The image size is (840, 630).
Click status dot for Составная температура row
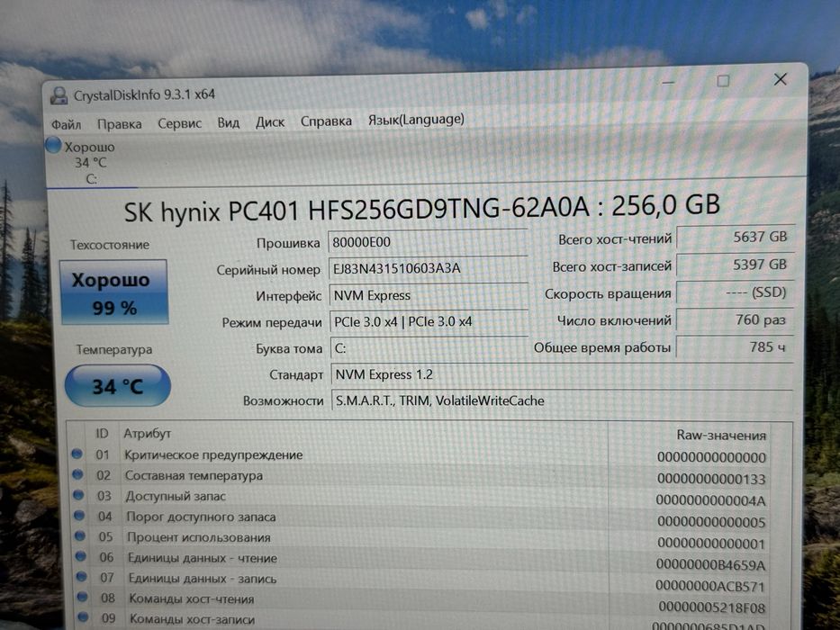77,474
